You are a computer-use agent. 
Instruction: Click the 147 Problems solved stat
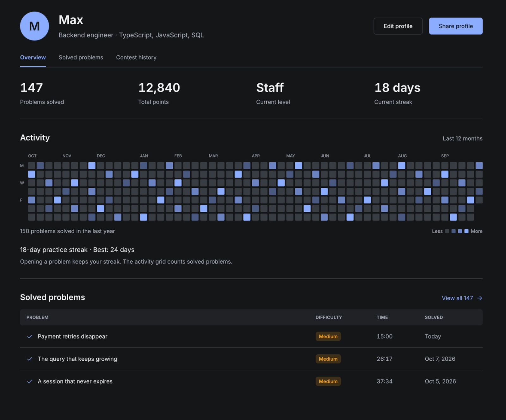(42, 93)
